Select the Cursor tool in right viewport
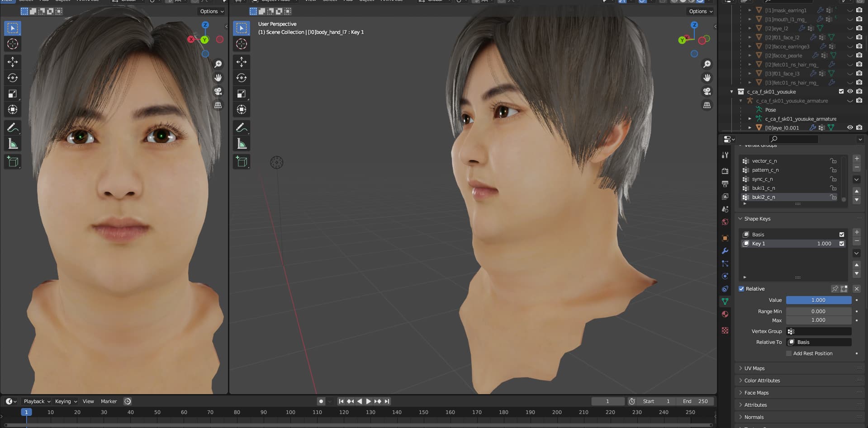Screen dimensions: 868x428 [242, 44]
